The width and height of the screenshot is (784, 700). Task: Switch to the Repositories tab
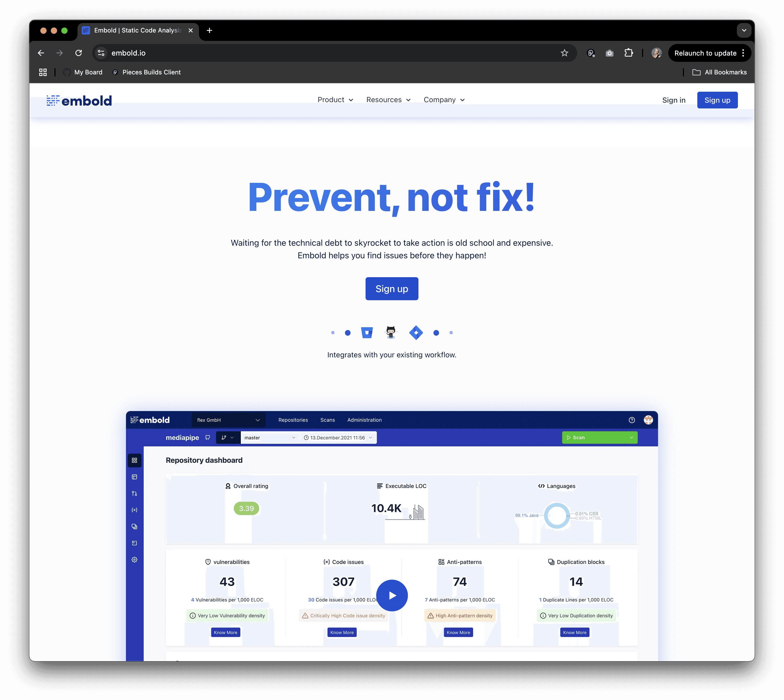[x=293, y=420]
